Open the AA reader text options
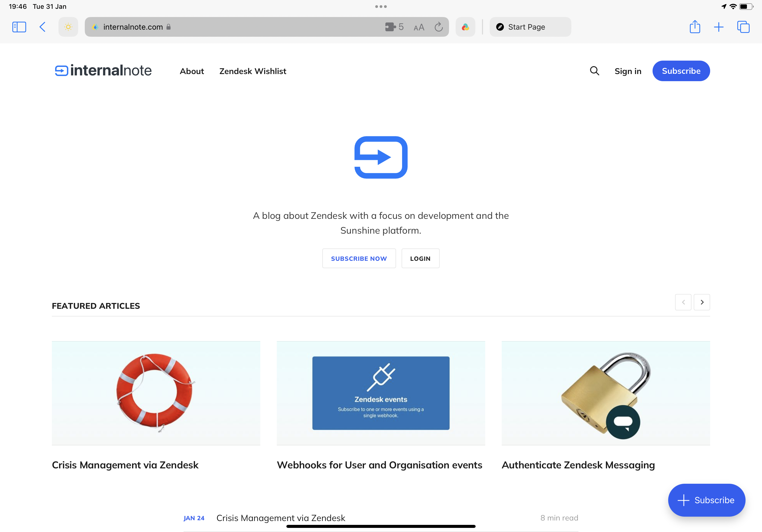 point(419,27)
